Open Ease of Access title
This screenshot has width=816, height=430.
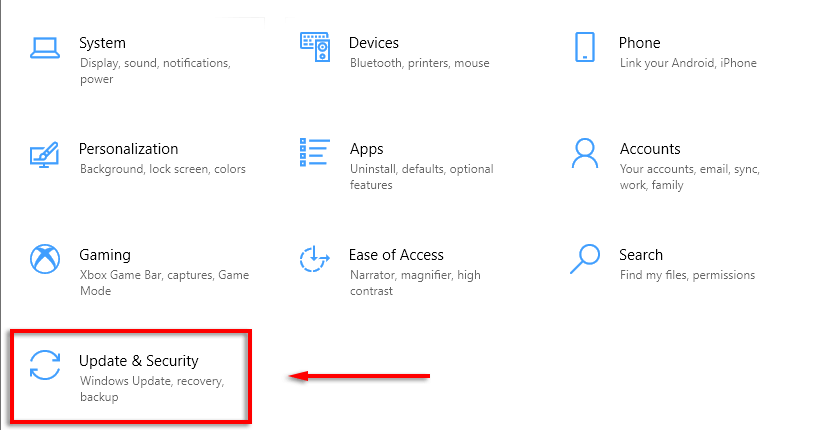[x=396, y=255]
